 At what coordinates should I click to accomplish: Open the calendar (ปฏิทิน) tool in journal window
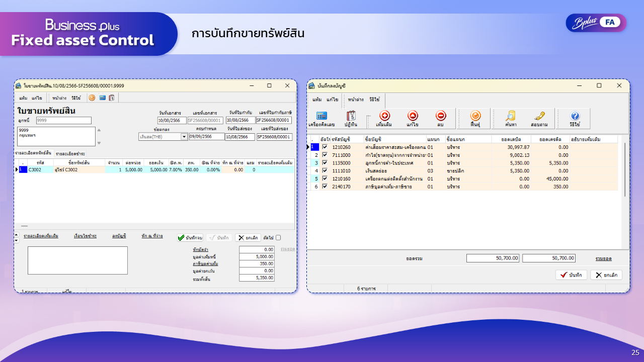point(351,119)
